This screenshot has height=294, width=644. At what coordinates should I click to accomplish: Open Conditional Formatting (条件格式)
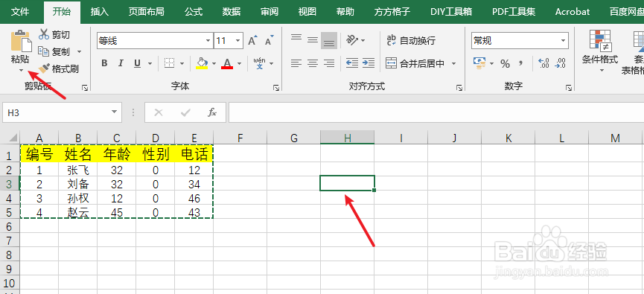[x=600, y=52]
